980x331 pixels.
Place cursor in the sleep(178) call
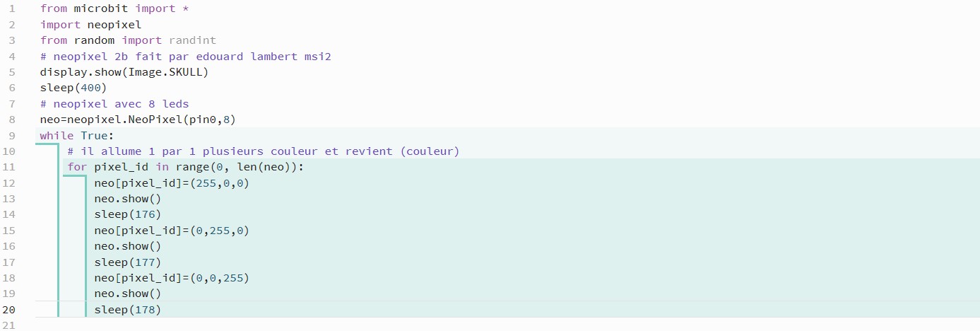coord(128,310)
